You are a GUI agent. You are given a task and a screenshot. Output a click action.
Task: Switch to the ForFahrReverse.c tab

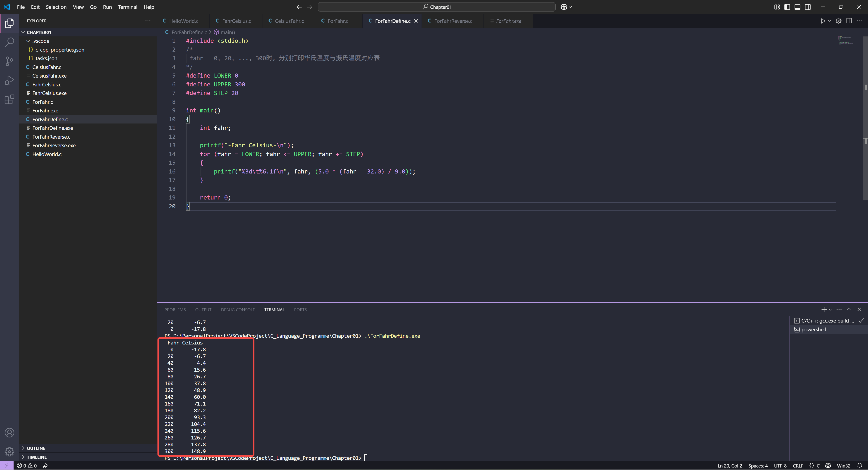click(453, 21)
